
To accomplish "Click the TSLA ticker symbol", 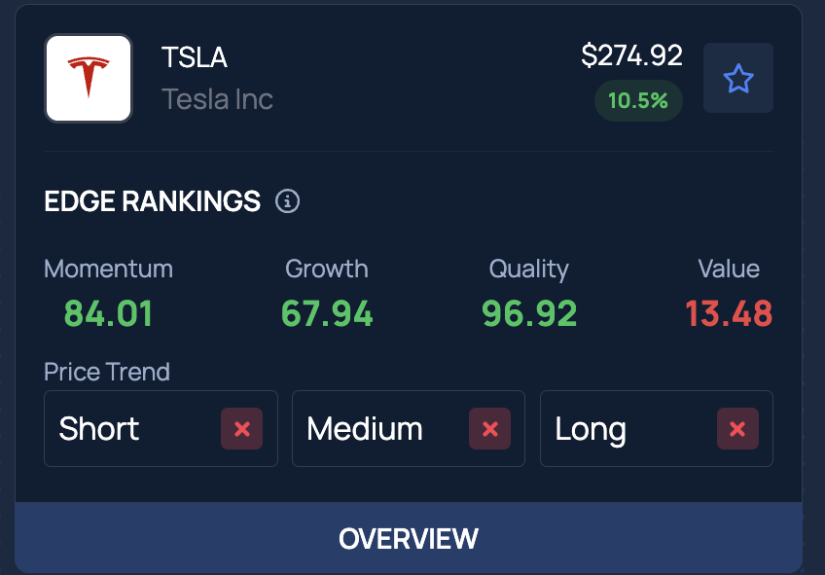I will 194,57.
